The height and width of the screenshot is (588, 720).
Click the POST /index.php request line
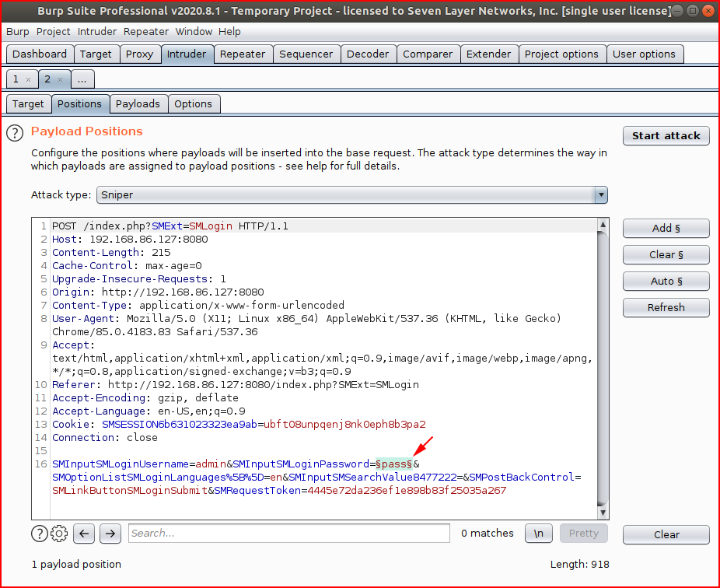click(170, 226)
